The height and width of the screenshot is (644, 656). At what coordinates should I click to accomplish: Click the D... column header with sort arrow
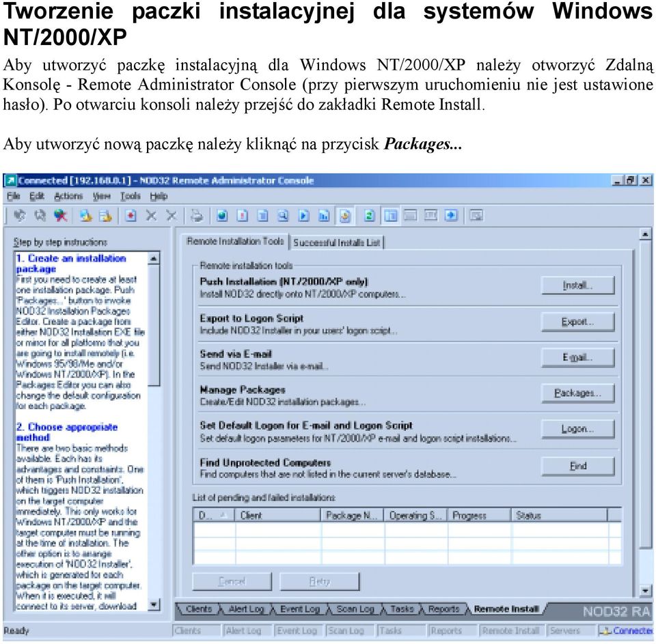[214, 515]
